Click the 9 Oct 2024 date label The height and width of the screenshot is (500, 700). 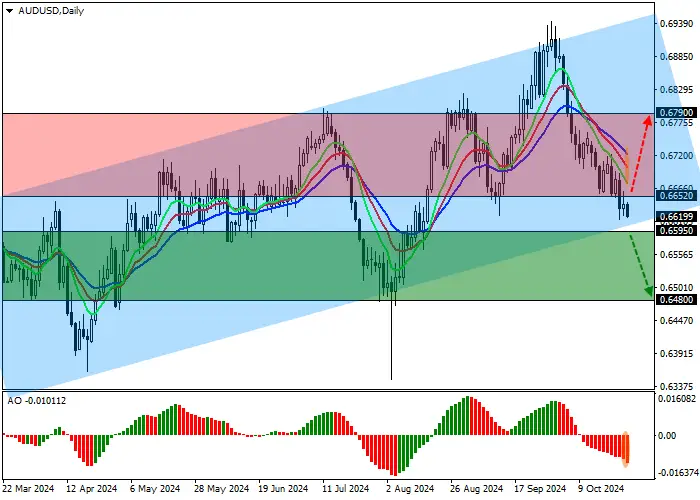tap(601, 489)
